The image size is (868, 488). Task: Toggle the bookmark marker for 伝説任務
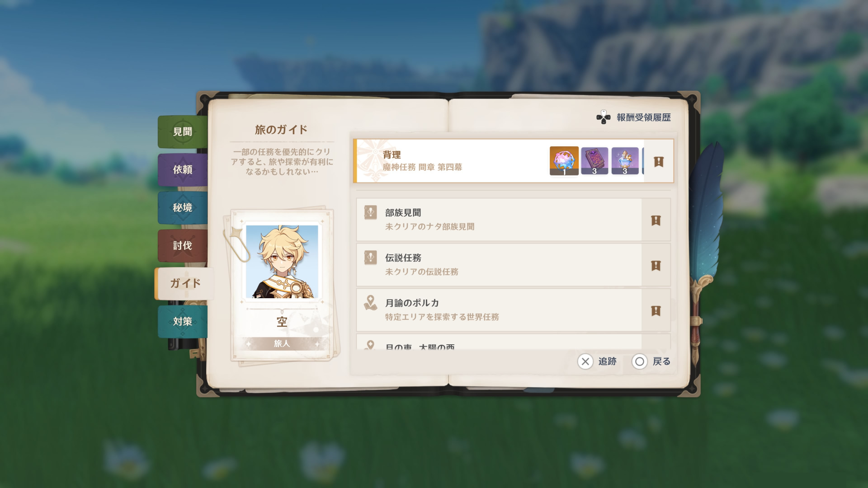(x=656, y=265)
